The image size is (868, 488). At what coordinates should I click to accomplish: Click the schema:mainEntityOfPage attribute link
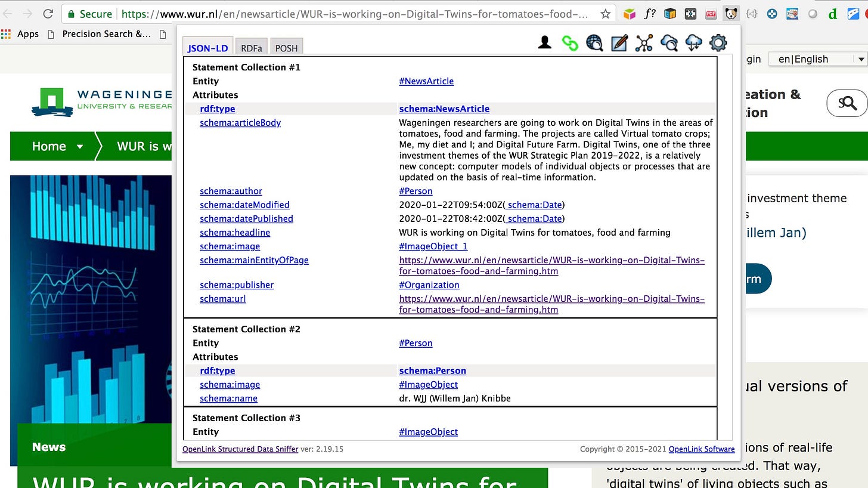coord(254,260)
